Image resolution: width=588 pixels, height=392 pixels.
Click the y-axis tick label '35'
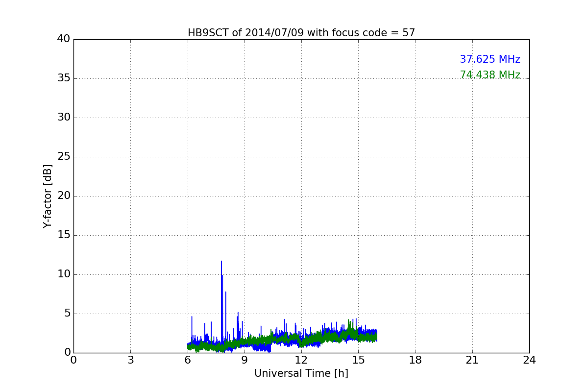tap(64, 78)
